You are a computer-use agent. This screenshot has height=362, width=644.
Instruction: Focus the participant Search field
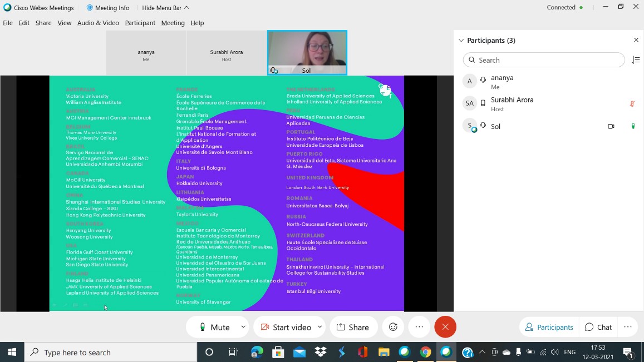tap(544, 60)
